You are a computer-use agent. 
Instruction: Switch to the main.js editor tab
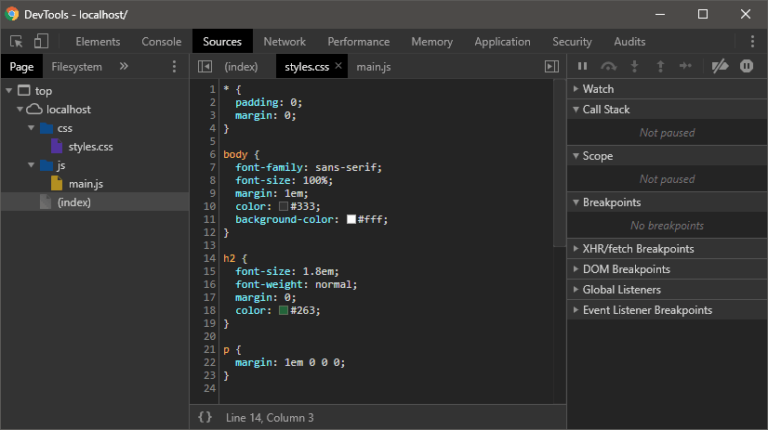click(374, 67)
